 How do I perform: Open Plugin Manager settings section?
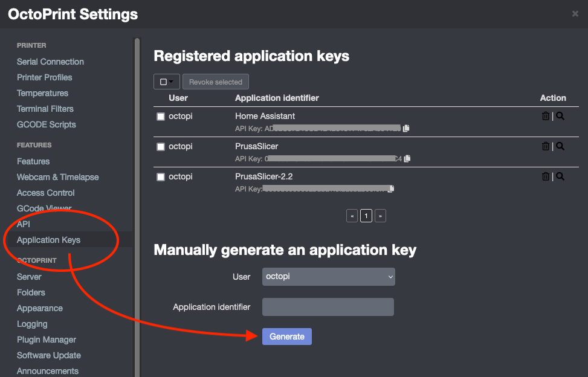(47, 340)
